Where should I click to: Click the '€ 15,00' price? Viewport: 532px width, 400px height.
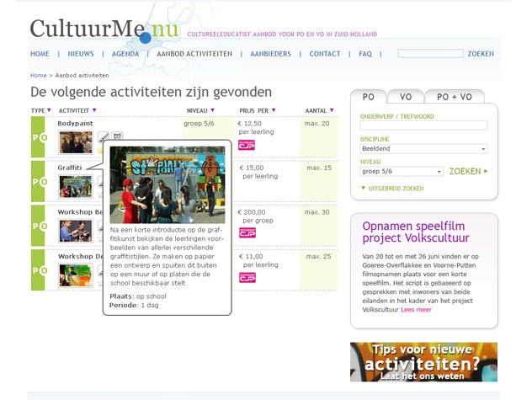[252, 168]
